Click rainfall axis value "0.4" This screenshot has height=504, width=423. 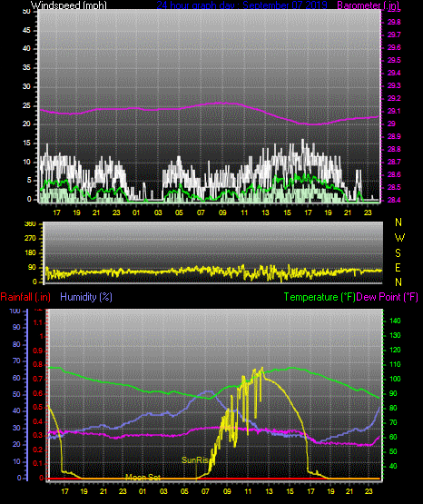(x=38, y=421)
